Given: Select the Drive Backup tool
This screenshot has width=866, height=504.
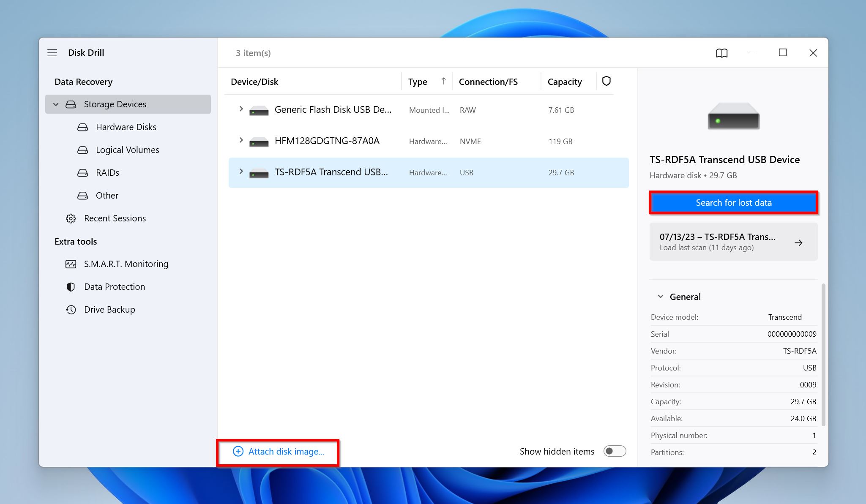Looking at the screenshot, I should click(109, 309).
